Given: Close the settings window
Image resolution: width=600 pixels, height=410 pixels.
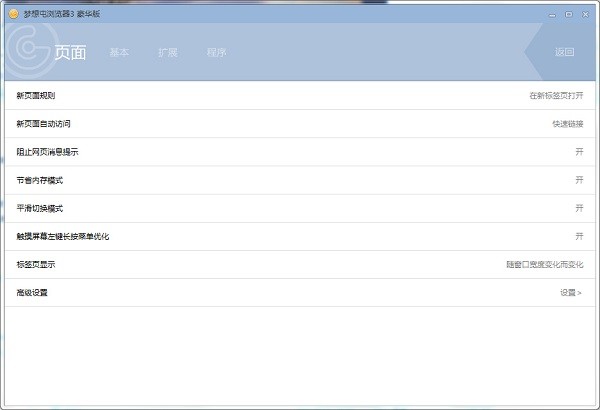Looking at the screenshot, I should [584, 14].
